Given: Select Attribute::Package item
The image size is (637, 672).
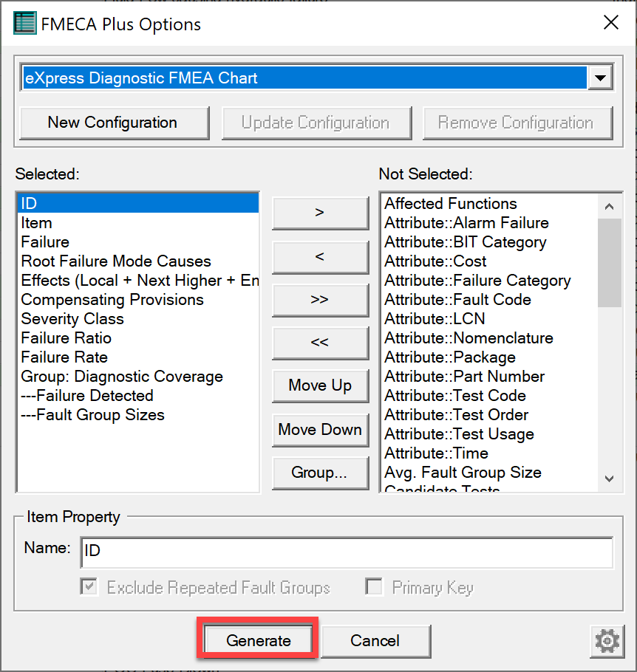Looking at the screenshot, I should pos(489,357).
